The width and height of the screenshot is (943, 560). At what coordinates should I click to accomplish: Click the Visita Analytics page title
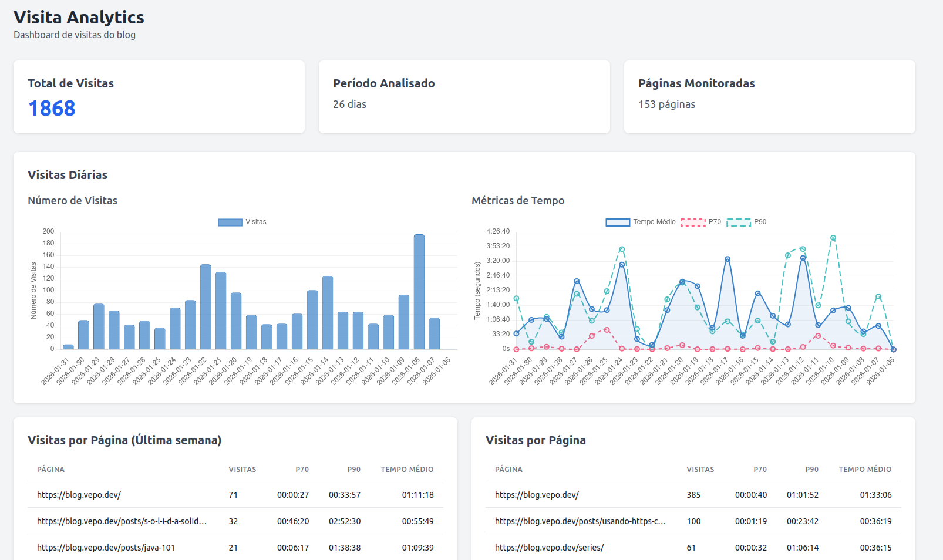coord(79,18)
